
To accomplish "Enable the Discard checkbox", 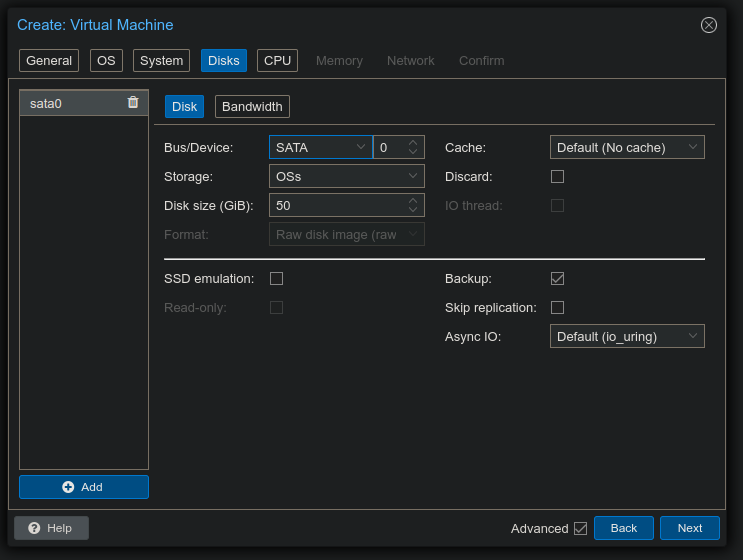I will pos(558,176).
